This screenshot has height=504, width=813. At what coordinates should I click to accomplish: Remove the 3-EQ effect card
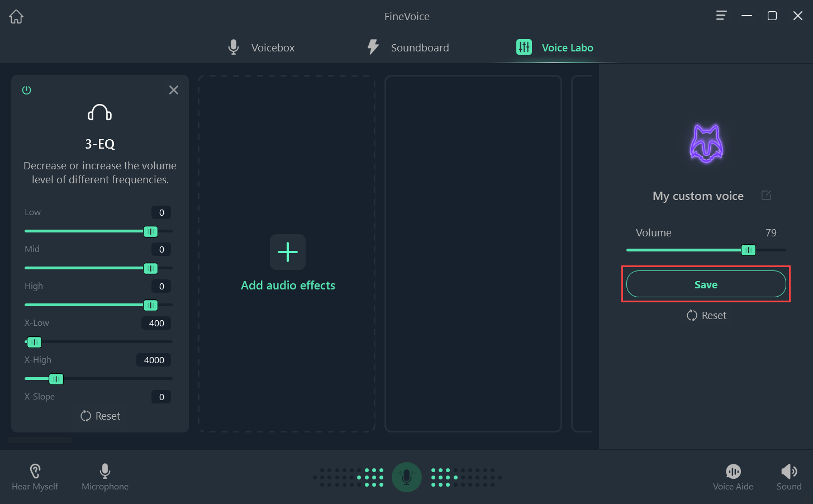pyautogui.click(x=174, y=90)
